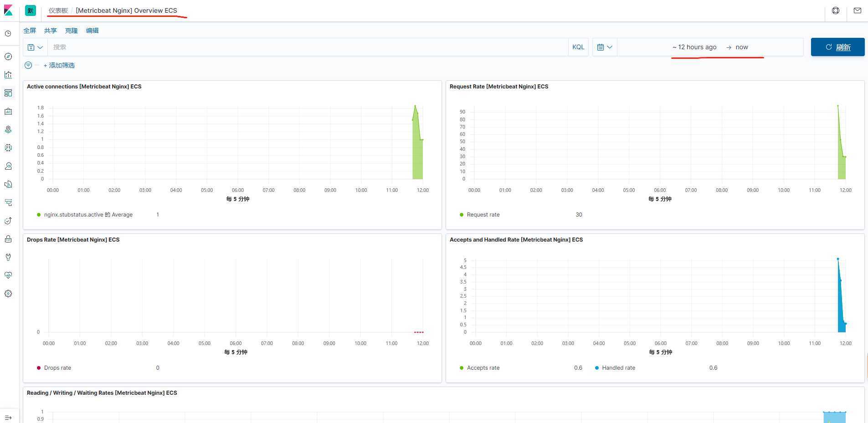The width and height of the screenshot is (868, 423).
Task: Open Management gear icon
Action: point(8,294)
